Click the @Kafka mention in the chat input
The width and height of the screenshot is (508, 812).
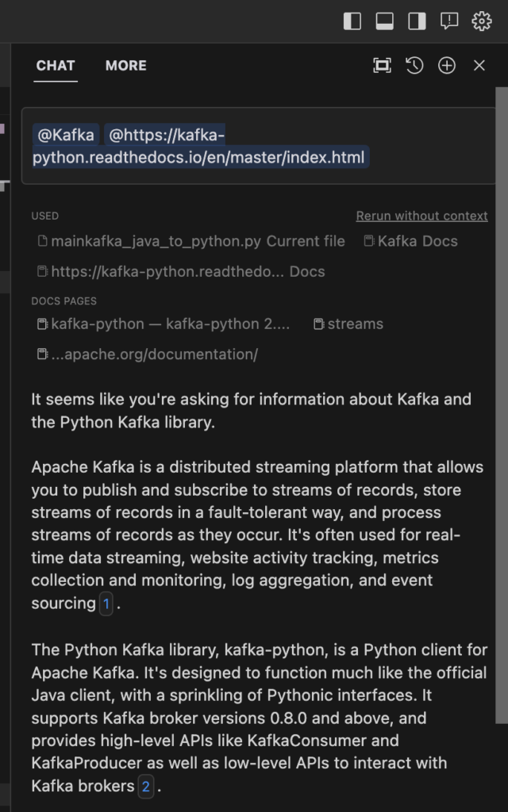click(x=66, y=135)
